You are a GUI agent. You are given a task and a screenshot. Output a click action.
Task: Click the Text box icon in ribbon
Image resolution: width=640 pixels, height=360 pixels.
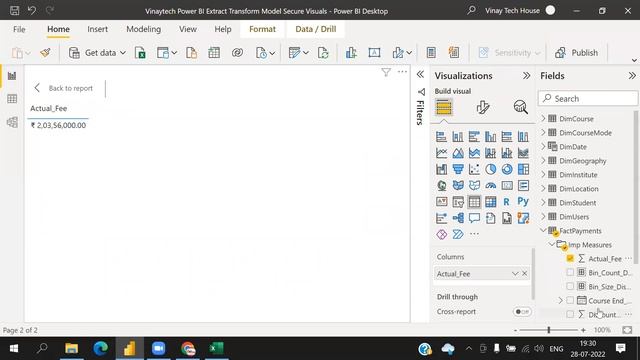tap(374, 53)
